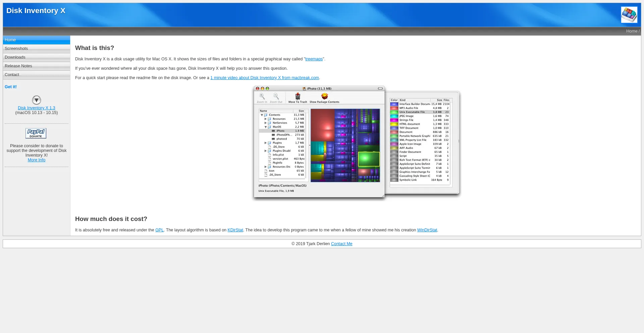Follow the KDirStat link

(235, 230)
